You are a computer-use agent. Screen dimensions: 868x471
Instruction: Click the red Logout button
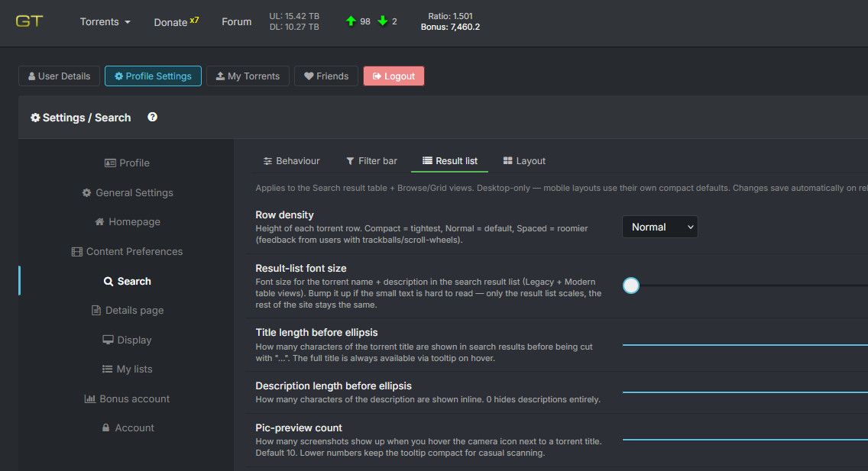(394, 76)
